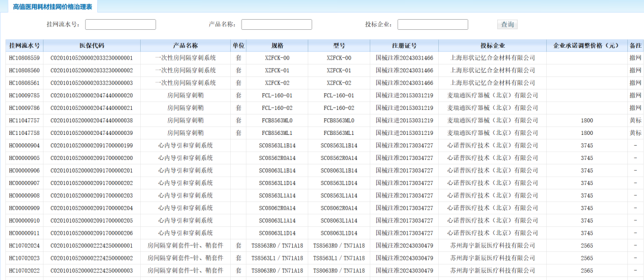Click the 投标企业 column header

(493, 45)
